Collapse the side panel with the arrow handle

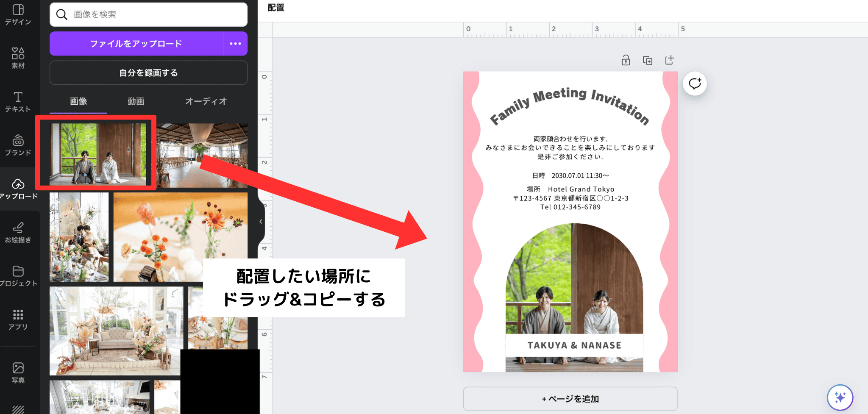(x=261, y=221)
